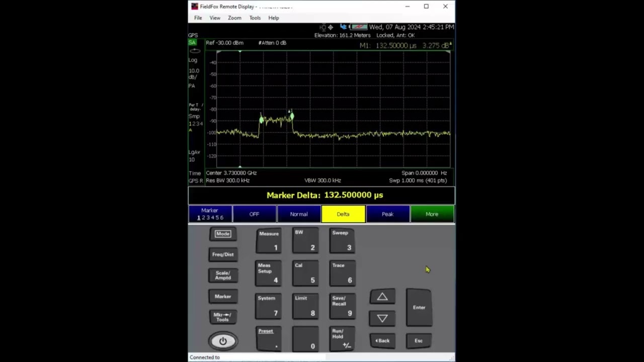Click the Peak search softkey
Image resolution: width=644 pixels, height=362 pixels.
coord(387,214)
